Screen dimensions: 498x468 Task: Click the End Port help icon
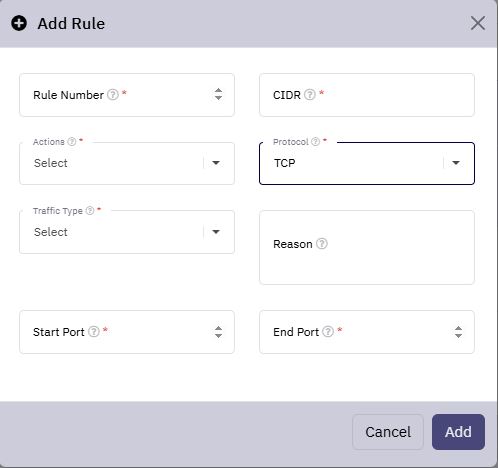pos(328,332)
